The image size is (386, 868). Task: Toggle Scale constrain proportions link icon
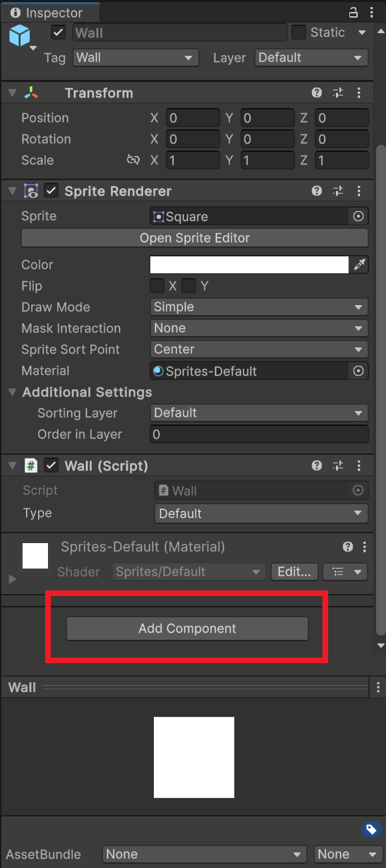point(133,160)
